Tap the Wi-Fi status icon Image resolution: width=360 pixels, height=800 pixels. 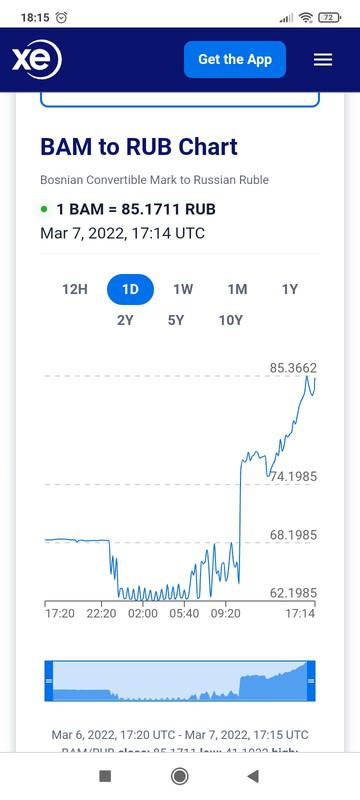[306, 18]
